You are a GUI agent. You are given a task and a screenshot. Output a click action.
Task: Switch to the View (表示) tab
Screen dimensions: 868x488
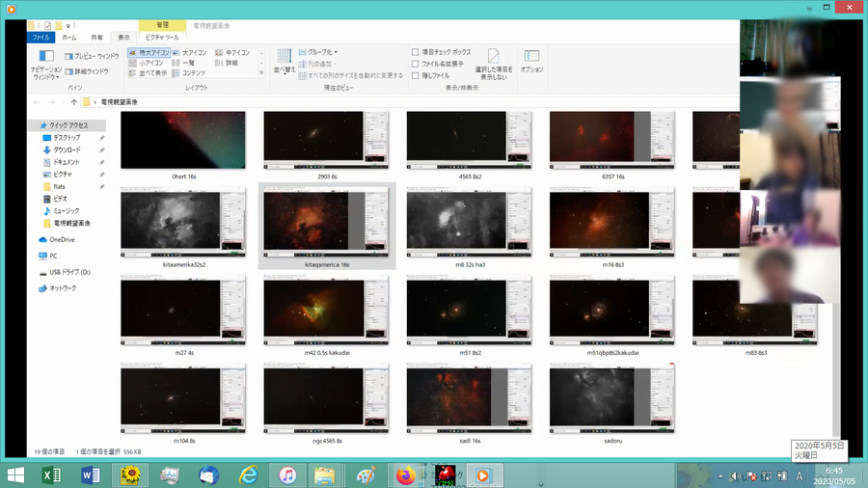(x=124, y=37)
